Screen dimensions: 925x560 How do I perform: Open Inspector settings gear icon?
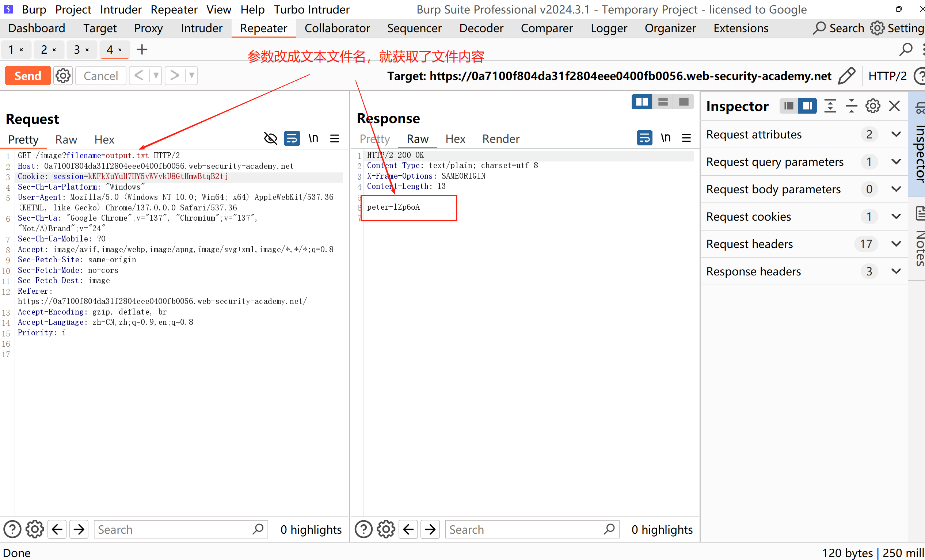point(872,106)
